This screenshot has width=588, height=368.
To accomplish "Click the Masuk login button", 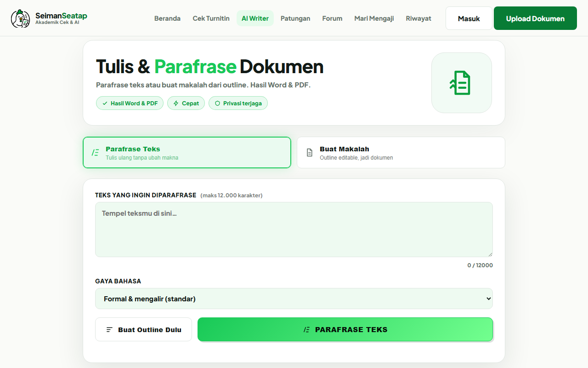I will [469, 18].
